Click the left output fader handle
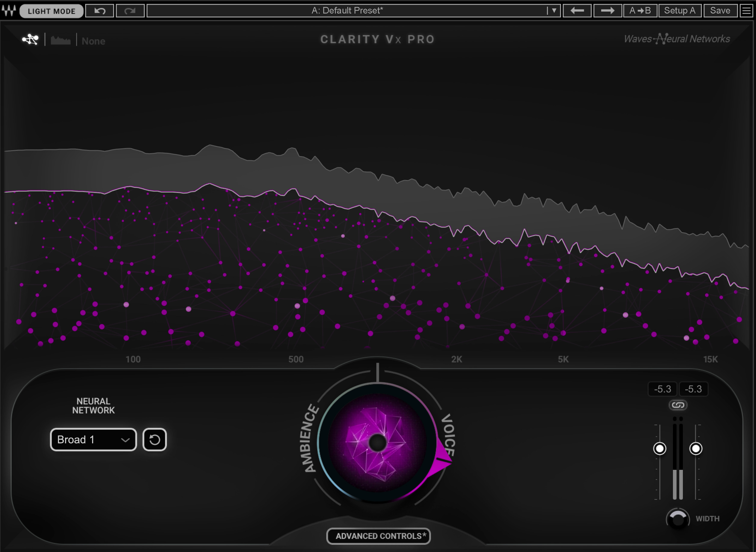 (x=659, y=448)
